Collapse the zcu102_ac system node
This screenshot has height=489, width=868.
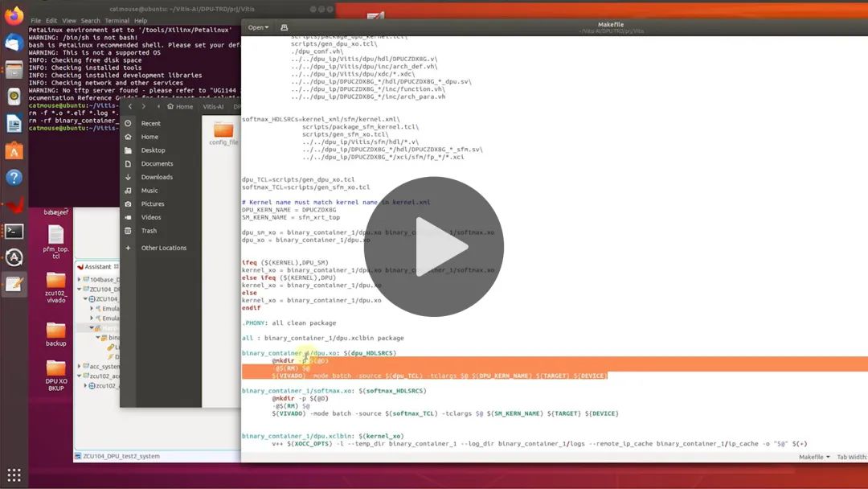[x=79, y=376]
